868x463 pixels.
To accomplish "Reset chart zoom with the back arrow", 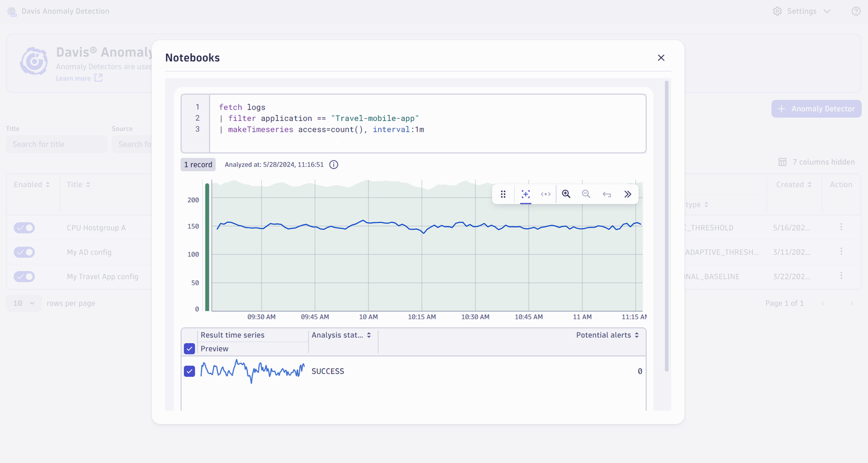I will click(607, 194).
